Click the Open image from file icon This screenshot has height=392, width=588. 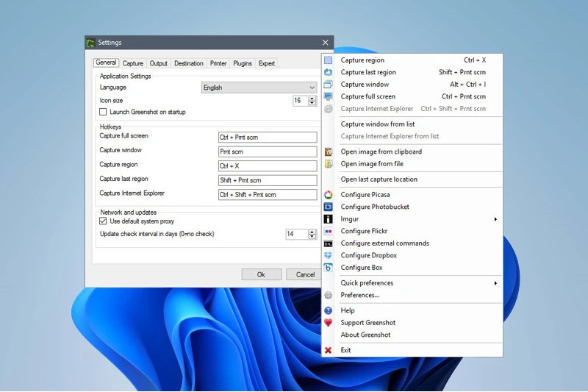click(328, 164)
